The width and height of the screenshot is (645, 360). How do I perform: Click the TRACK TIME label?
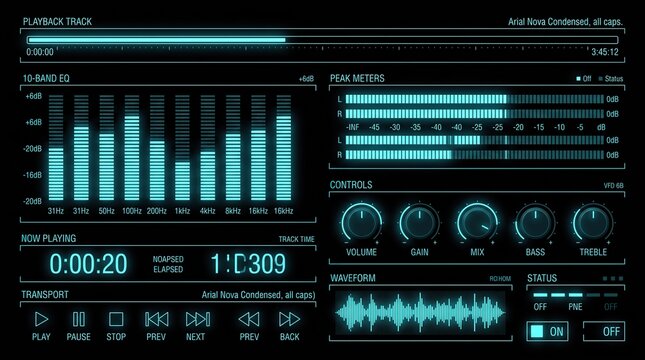pyautogui.click(x=297, y=239)
